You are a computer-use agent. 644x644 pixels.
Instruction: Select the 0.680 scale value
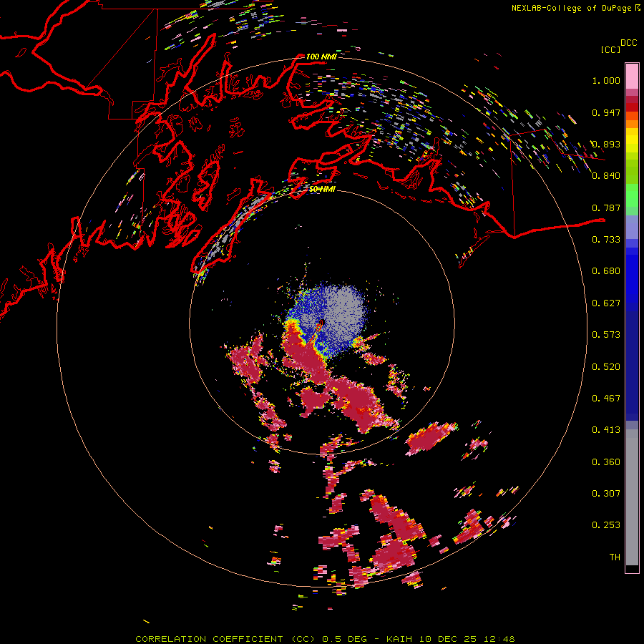click(x=606, y=271)
